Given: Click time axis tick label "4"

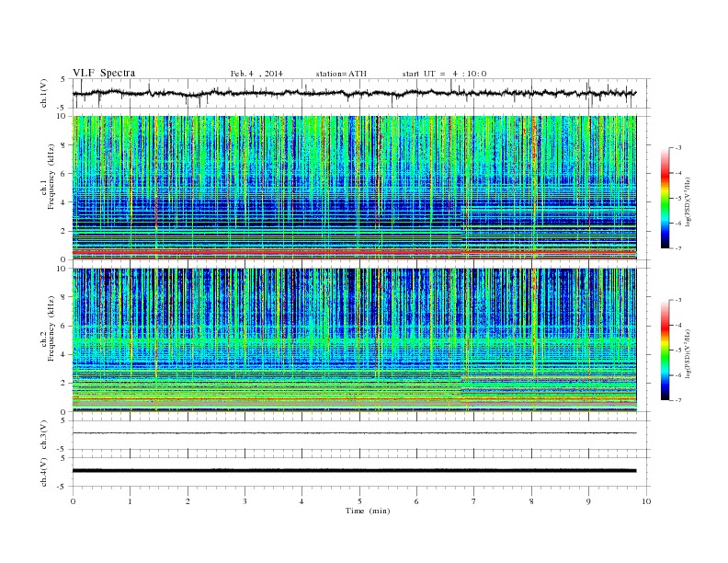Looking at the screenshot, I should (x=301, y=501).
